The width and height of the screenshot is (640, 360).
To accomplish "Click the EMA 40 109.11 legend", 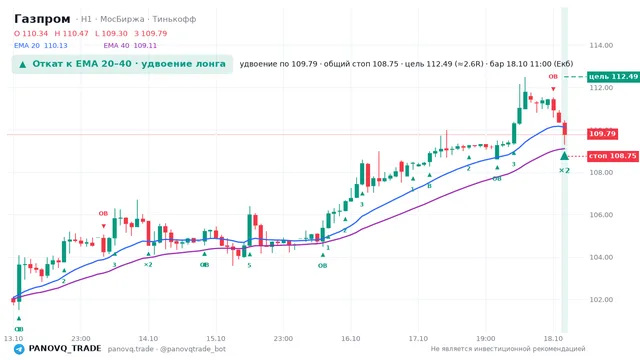I will (x=130, y=46).
